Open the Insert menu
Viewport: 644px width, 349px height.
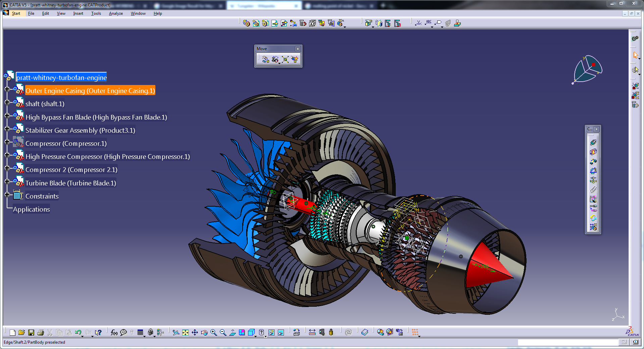coord(78,13)
